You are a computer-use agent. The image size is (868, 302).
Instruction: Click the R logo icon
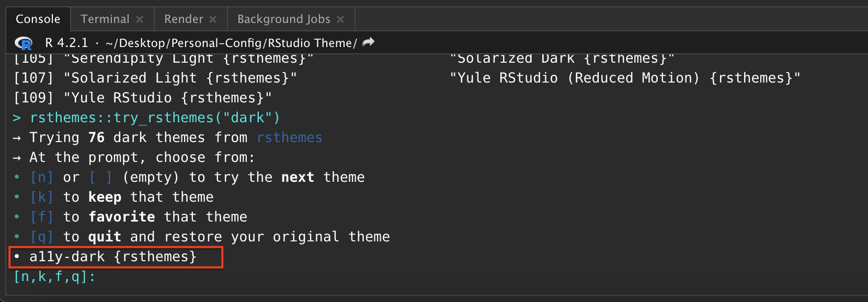tap(24, 43)
